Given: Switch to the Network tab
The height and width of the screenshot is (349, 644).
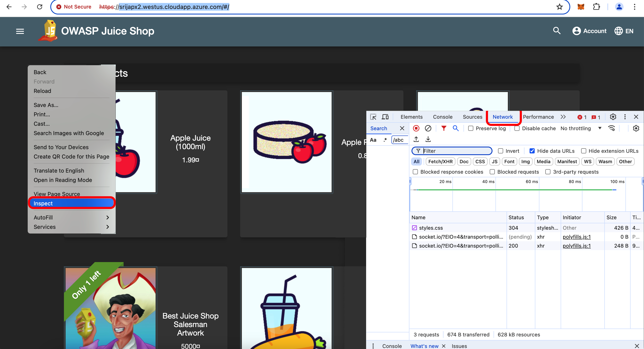Looking at the screenshot, I should 502,117.
